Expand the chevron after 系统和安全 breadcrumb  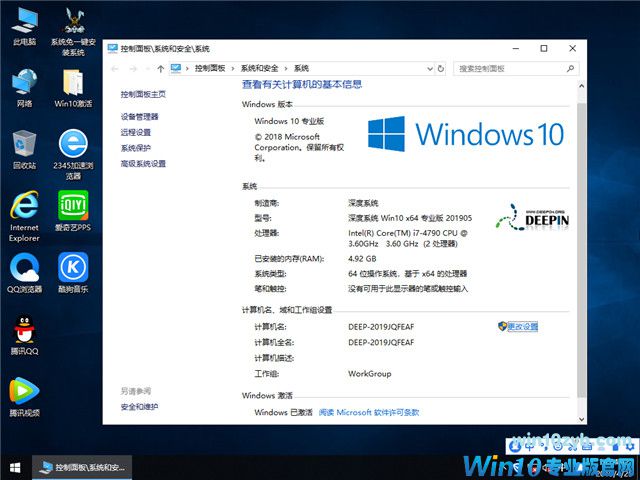coord(286,69)
